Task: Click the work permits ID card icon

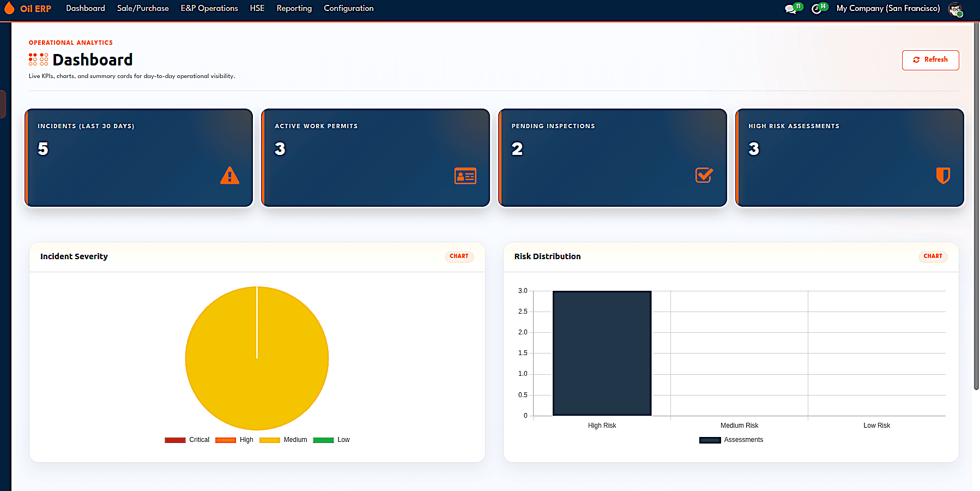Action: click(x=465, y=176)
